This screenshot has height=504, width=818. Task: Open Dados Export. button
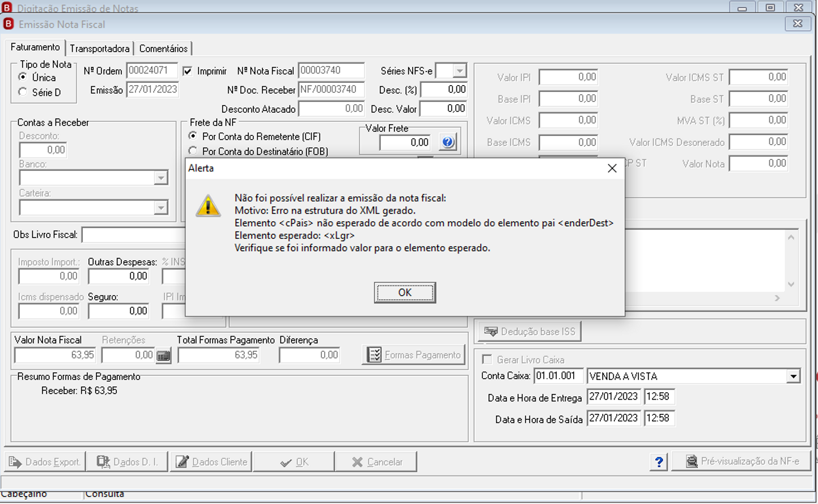pyautogui.click(x=45, y=462)
